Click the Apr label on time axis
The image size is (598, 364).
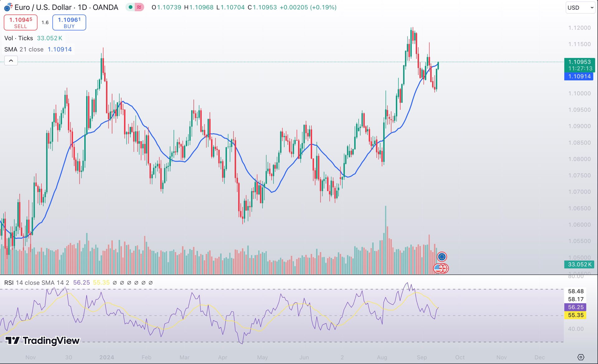[222, 357]
